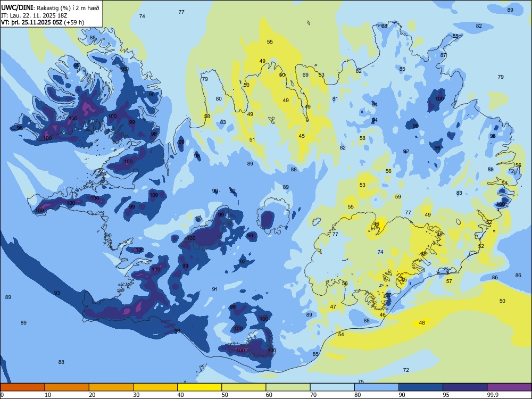The width and height of the screenshot is (532, 399).
Task: Click the legend tick label "20"
Action: [92, 395]
